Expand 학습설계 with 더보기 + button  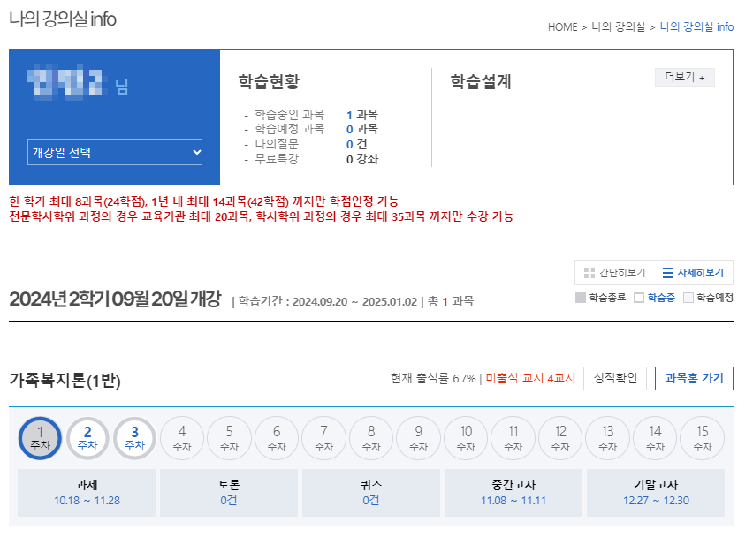(685, 78)
